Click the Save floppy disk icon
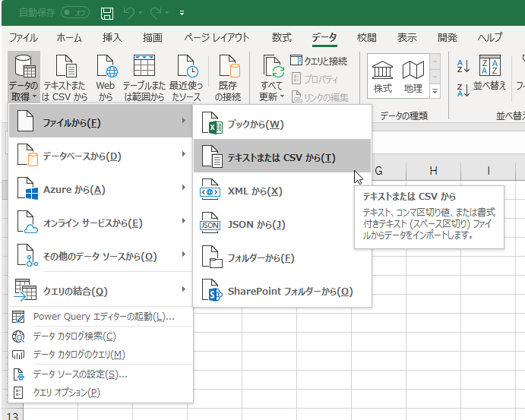The image size is (525, 420). 107,13
